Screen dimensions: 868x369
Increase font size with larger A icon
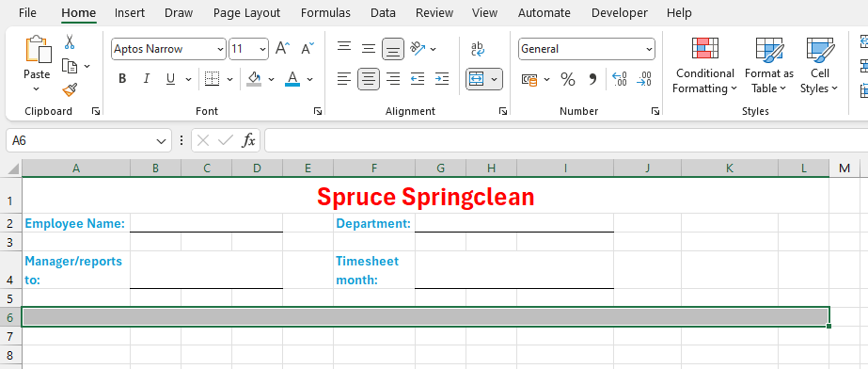tap(282, 49)
